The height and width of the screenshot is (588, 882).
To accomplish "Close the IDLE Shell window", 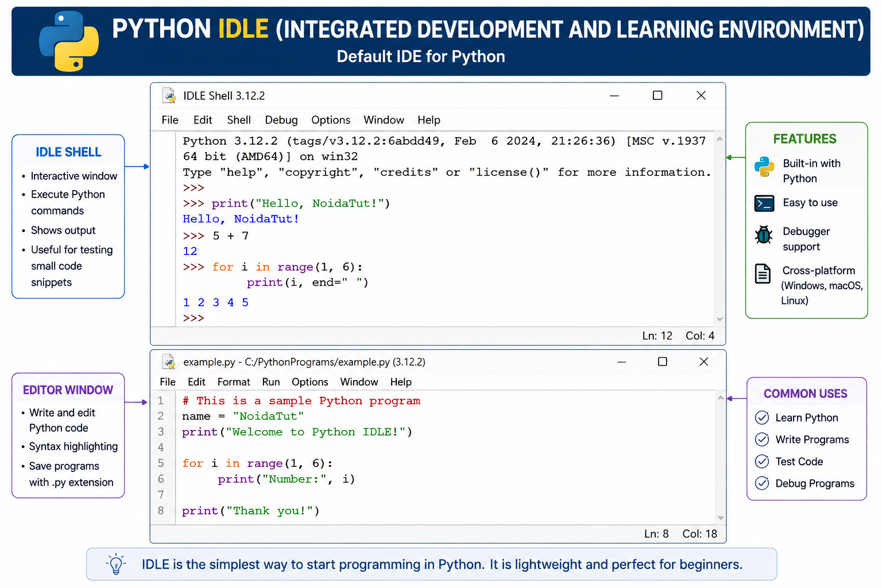I will 701,95.
